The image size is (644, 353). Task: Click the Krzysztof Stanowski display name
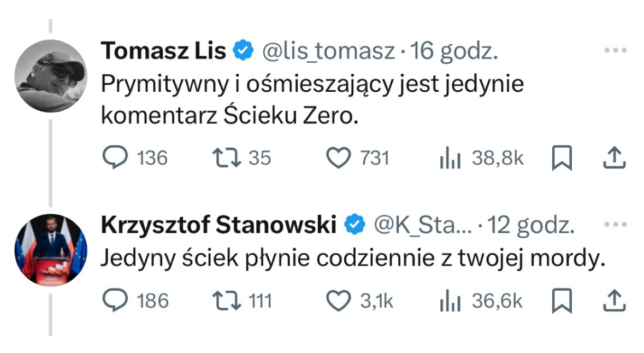click(218, 225)
